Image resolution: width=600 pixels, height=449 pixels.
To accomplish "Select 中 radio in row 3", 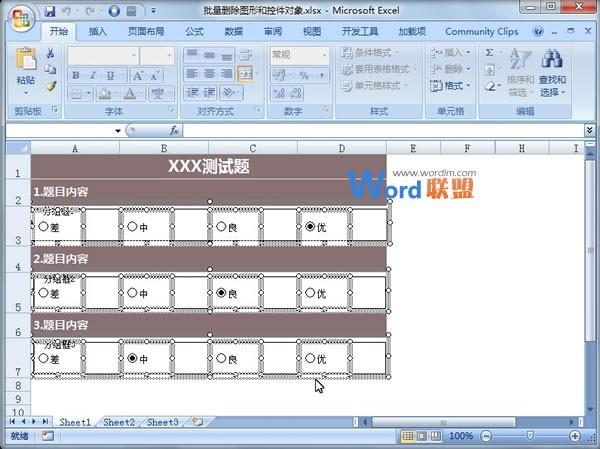I will [x=132, y=227].
